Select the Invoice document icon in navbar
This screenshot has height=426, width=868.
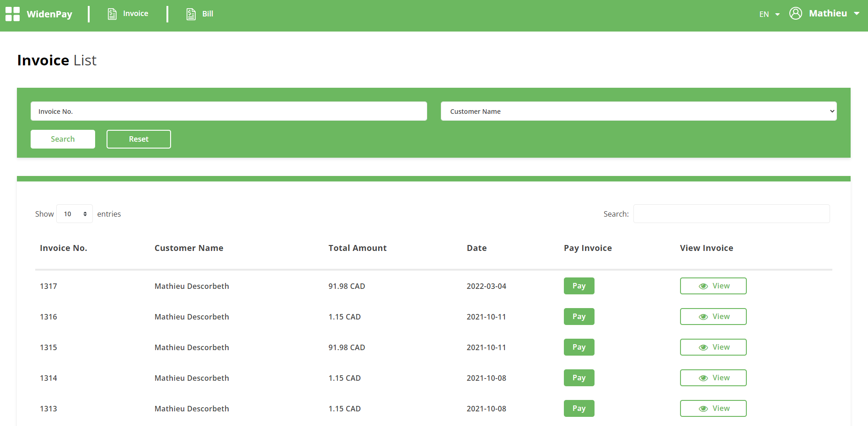112,14
